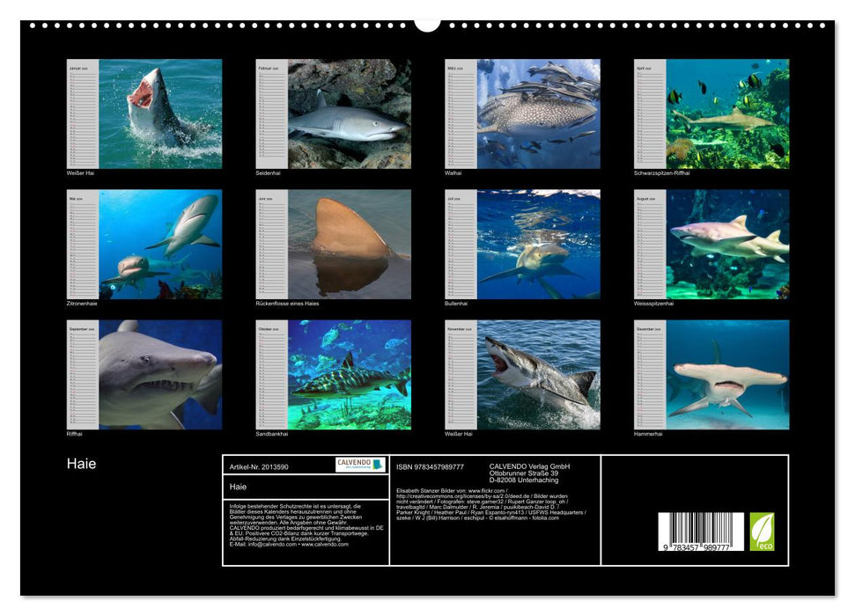The height and width of the screenshot is (616, 855).
Task: Click the Rückenflosse eines Haies June image
Action: (x=335, y=244)
